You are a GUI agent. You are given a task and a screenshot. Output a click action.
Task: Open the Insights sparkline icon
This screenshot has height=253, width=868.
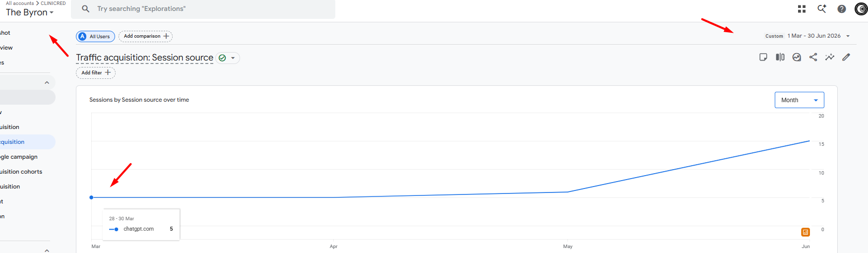[x=830, y=57]
